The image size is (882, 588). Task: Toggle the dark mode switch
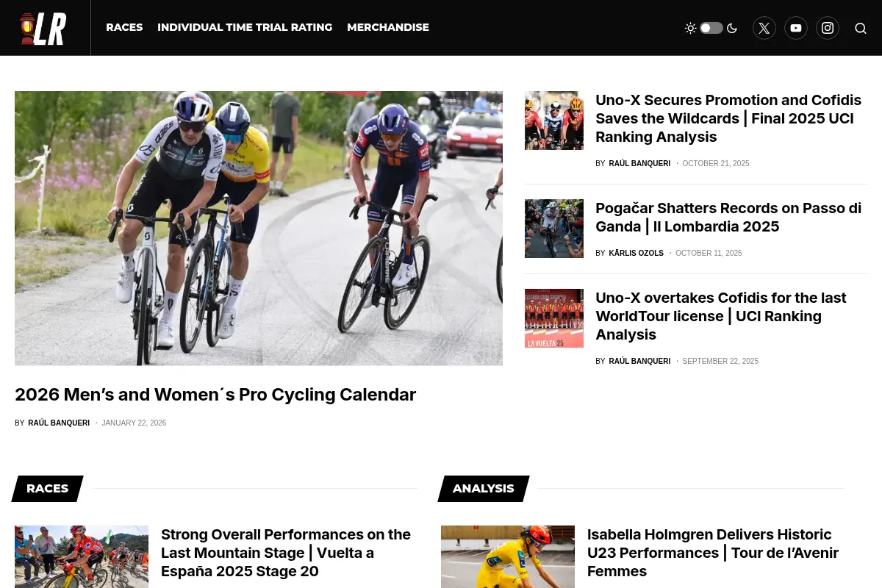(x=711, y=28)
